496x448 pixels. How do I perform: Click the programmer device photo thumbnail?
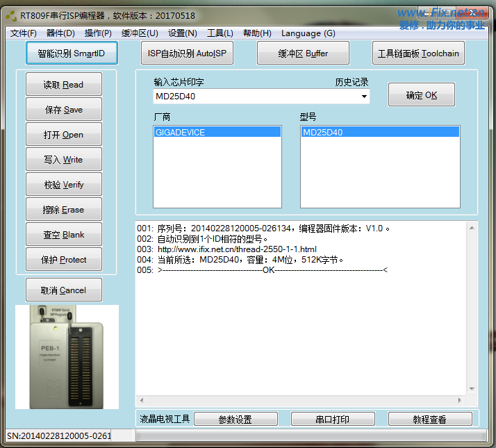[67, 356]
